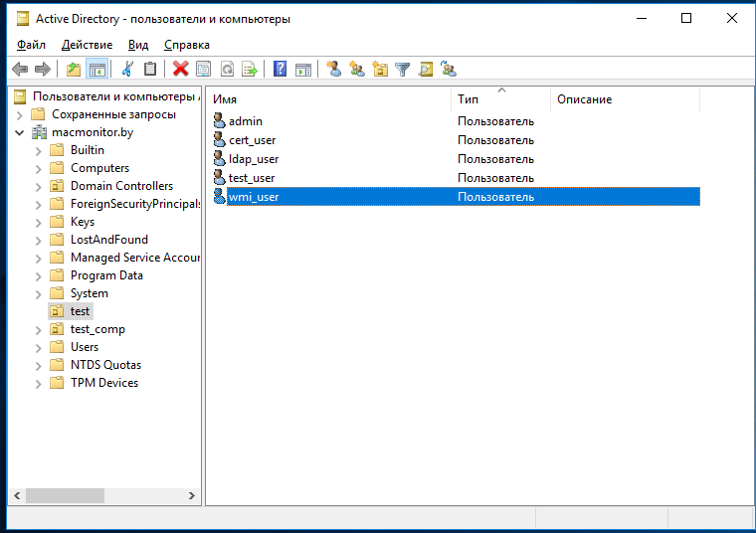Open the Действие menu
Screen dimensions: 756x533
pos(87,45)
